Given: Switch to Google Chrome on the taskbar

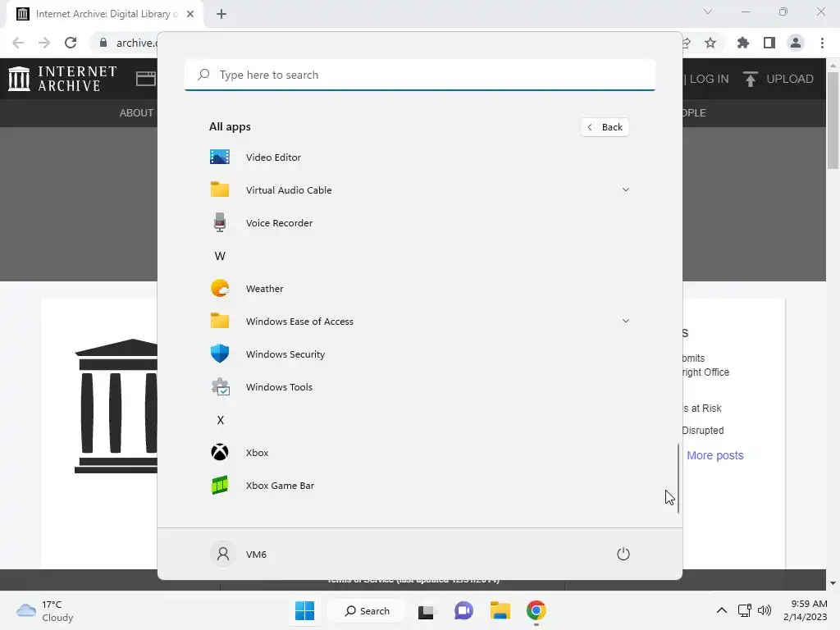Looking at the screenshot, I should coord(536,610).
